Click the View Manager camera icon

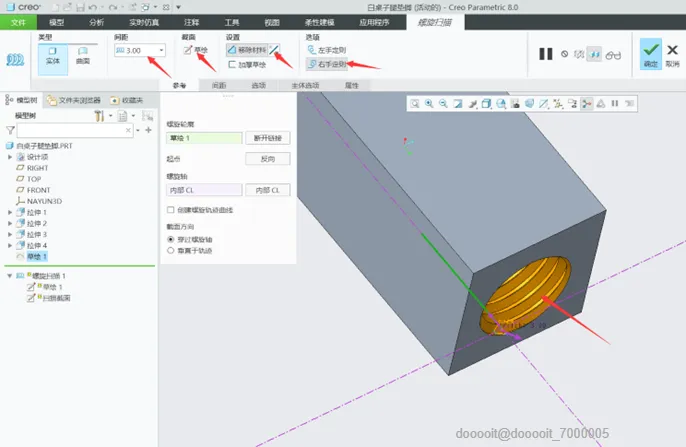(515, 104)
